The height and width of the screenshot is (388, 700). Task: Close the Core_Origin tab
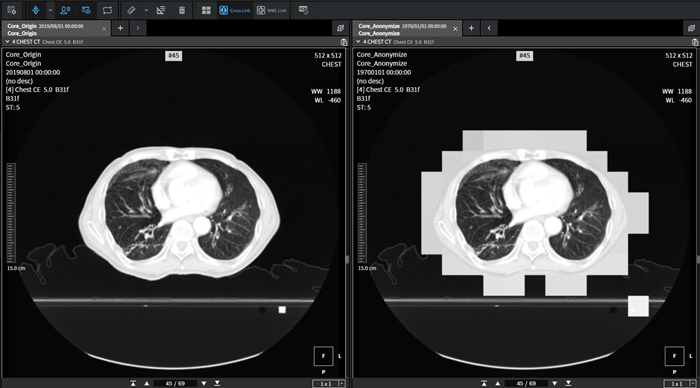(104, 29)
